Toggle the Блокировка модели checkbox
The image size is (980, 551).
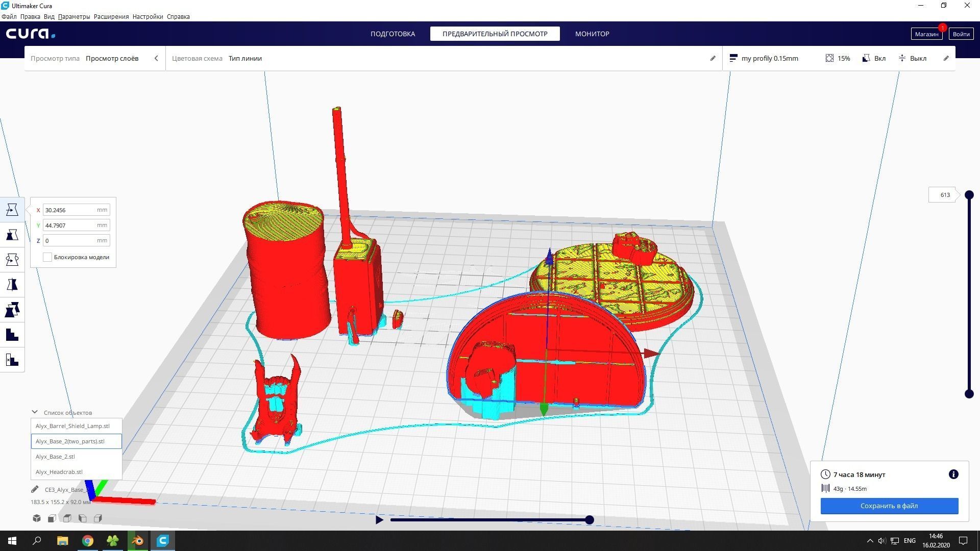pos(47,257)
